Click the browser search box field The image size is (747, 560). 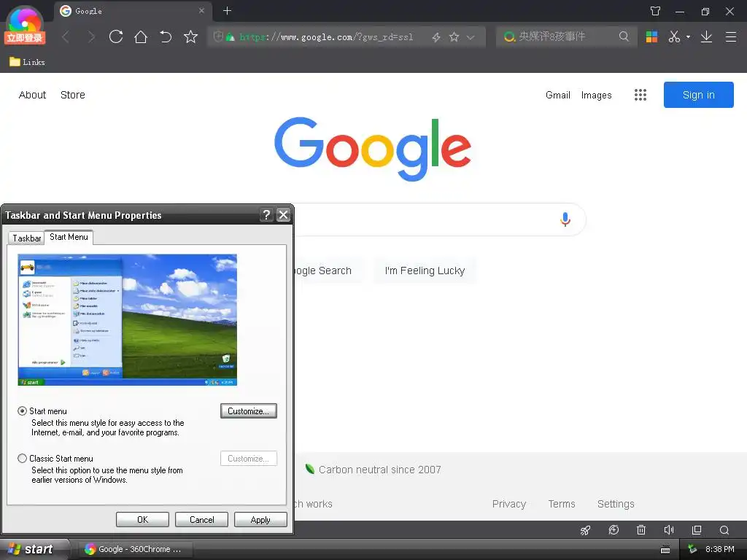(x=567, y=36)
